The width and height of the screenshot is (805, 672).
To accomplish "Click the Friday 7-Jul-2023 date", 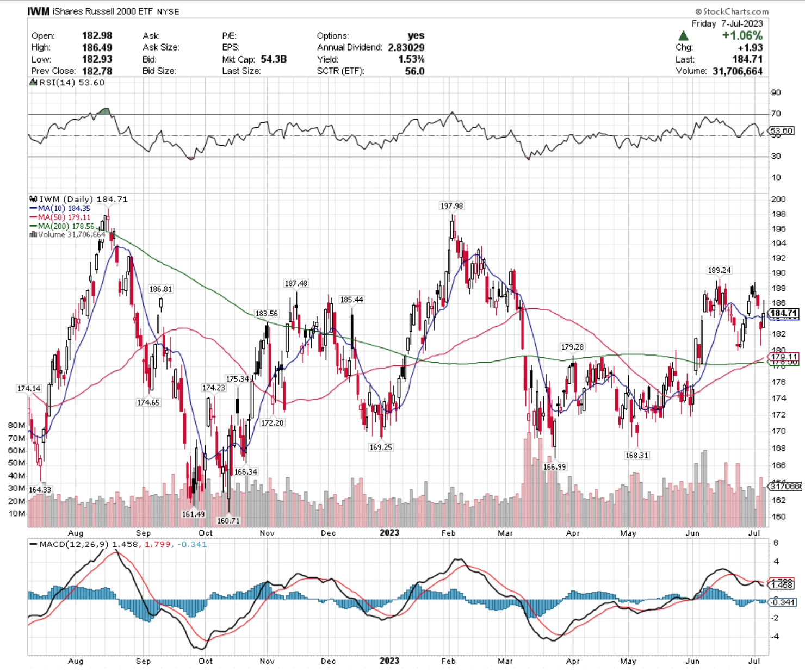I will (727, 24).
